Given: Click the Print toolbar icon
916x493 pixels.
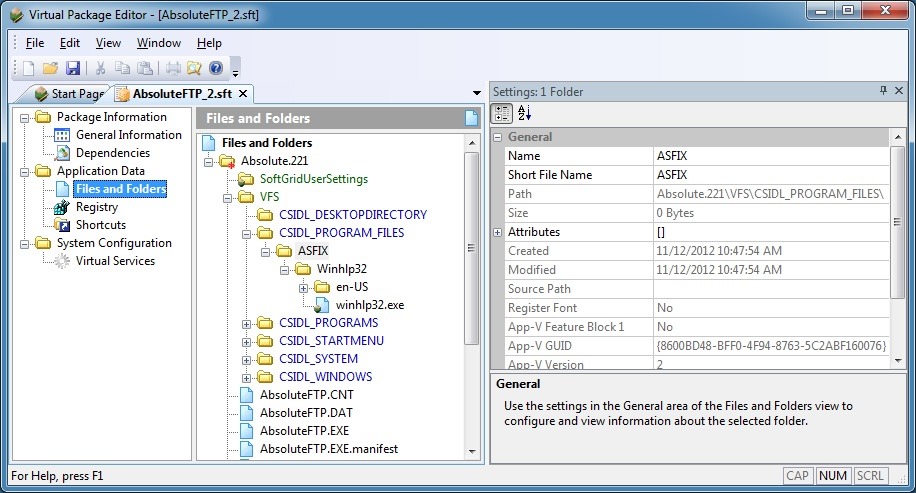Looking at the screenshot, I should point(171,68).
